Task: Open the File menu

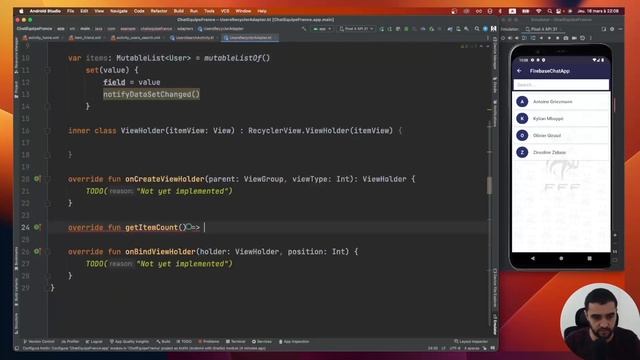Action: point(71,11)
